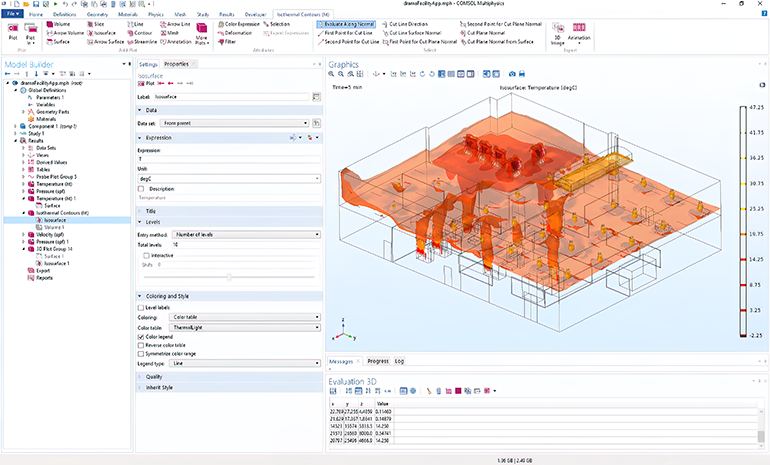Open the Entry method dropdown
770x465 pixels.
(245, 234)
